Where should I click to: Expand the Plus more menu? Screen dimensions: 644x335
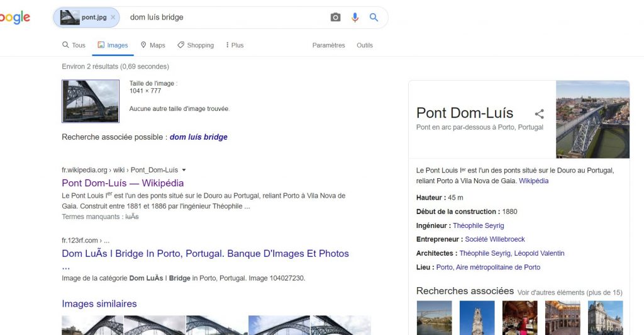[233, 45]
